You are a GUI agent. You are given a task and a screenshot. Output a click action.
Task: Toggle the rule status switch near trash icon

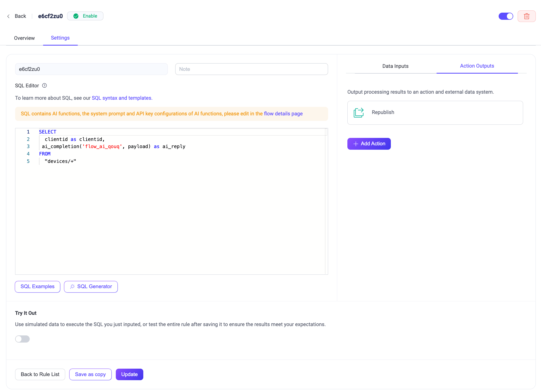[506, 16]
